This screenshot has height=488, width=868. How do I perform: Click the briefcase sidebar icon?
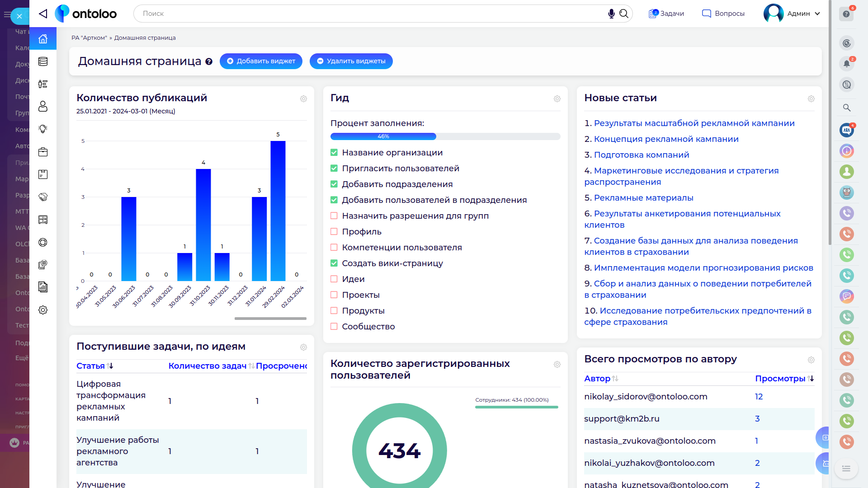tap(43, 152)
